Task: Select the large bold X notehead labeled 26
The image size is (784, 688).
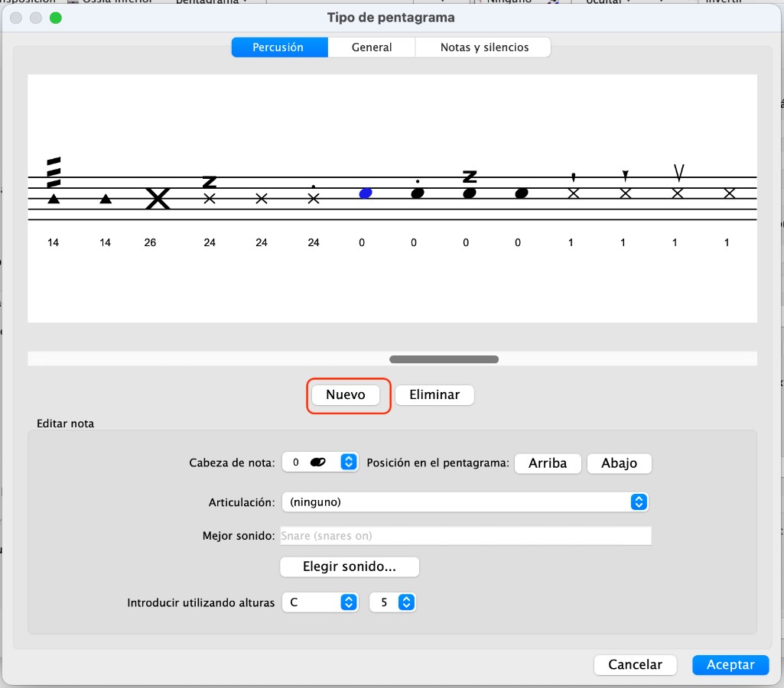Action: click(x=158, y=199)
